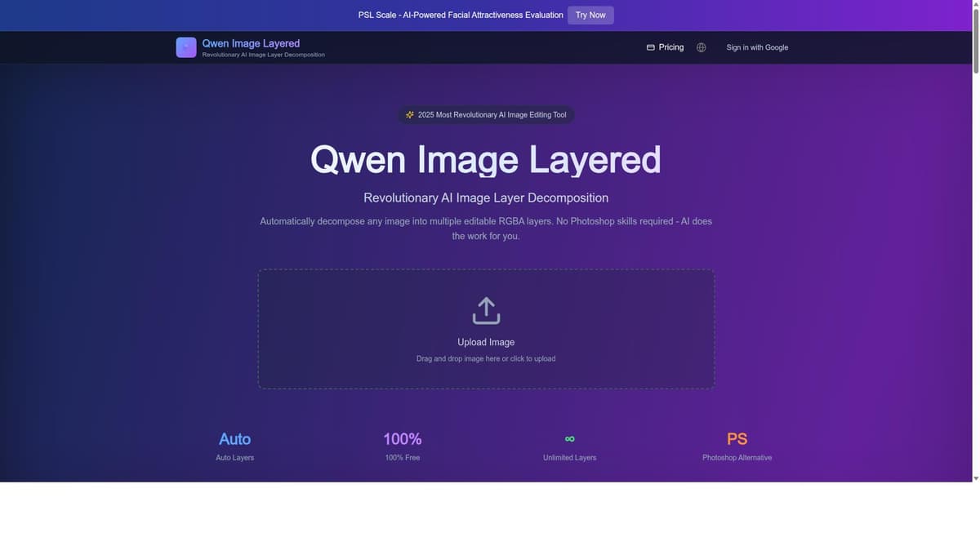The image size is (980, 551).
Task: Click the infinity icon above Unlimited Layers
Action: (569, 438)
